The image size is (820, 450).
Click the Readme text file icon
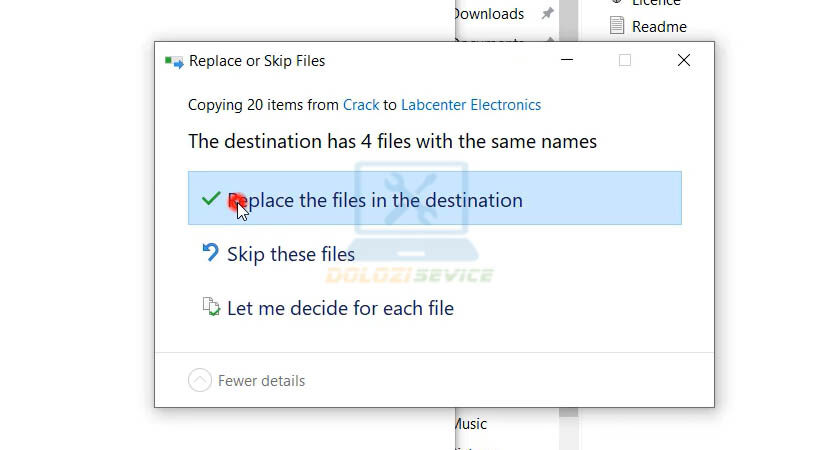616,26
